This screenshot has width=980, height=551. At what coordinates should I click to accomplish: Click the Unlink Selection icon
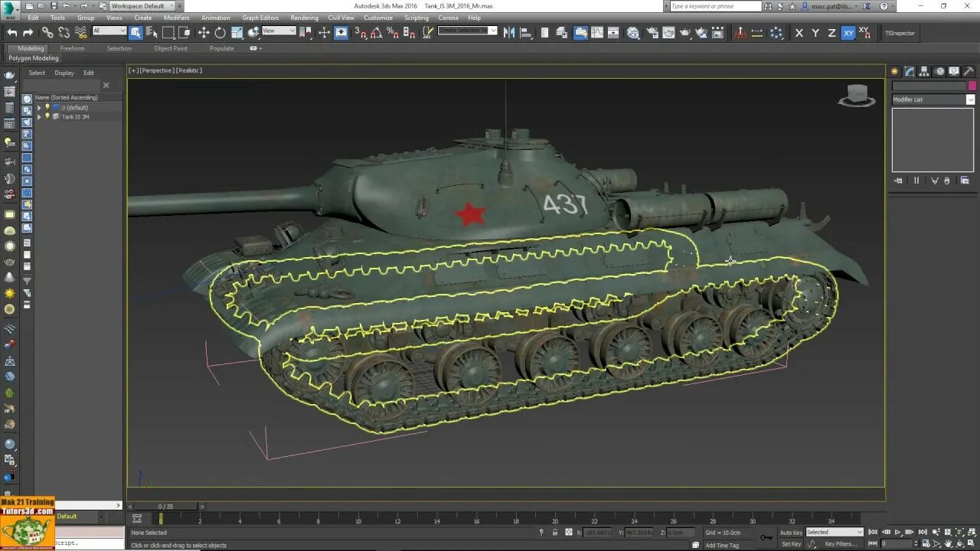tap(64, 33)
